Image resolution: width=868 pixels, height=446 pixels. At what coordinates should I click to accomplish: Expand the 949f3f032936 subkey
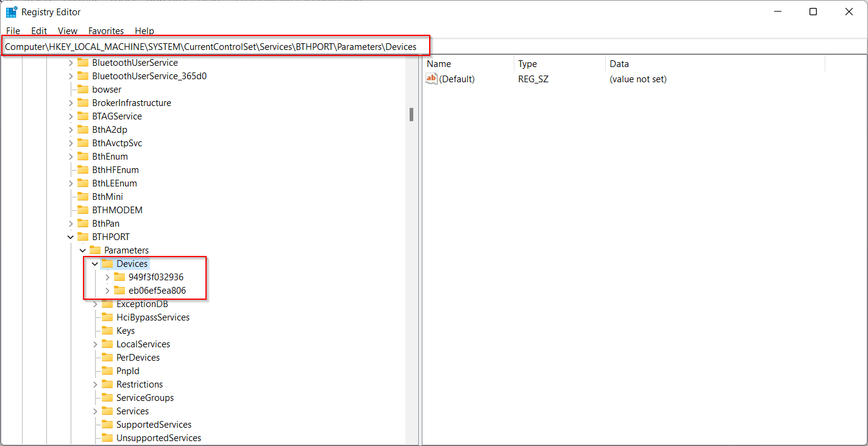[107, 277]
